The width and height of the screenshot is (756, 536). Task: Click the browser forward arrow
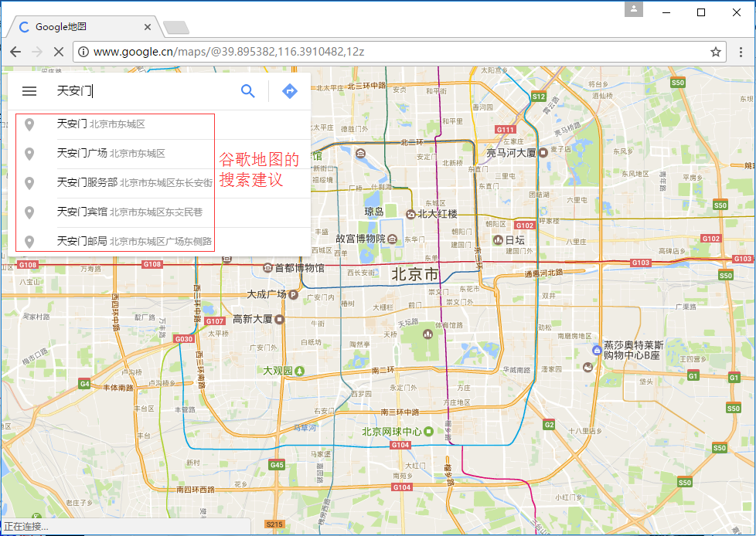tap(37, 52)
